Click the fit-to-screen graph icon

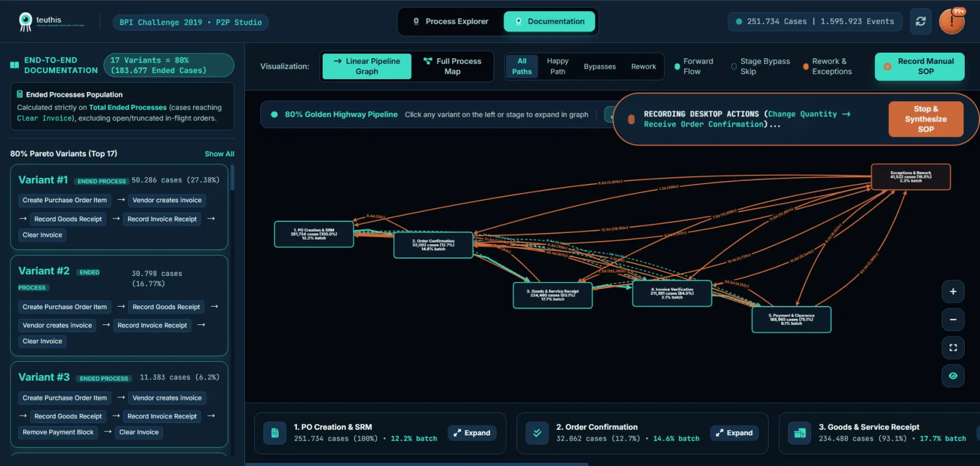pyautogui.click(x=953, y=348)
